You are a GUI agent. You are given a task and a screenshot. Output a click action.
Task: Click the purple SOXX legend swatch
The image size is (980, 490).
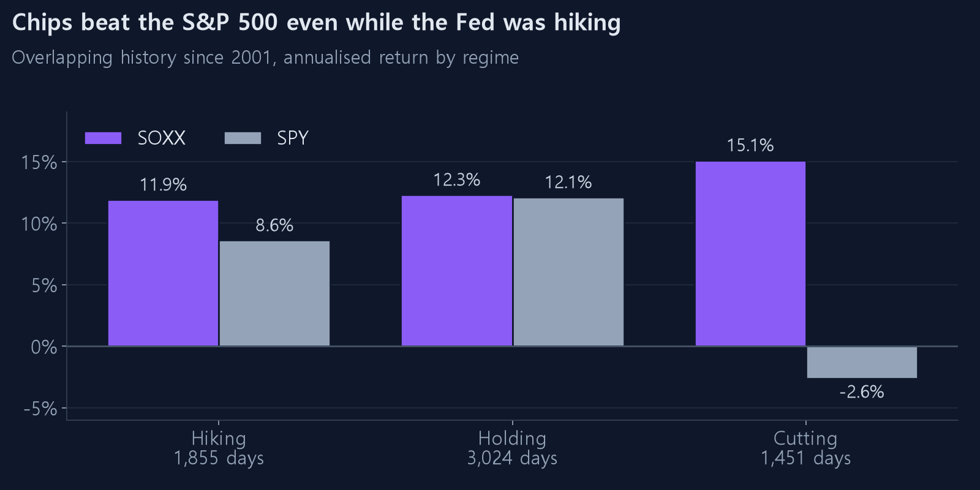point(103,138)
